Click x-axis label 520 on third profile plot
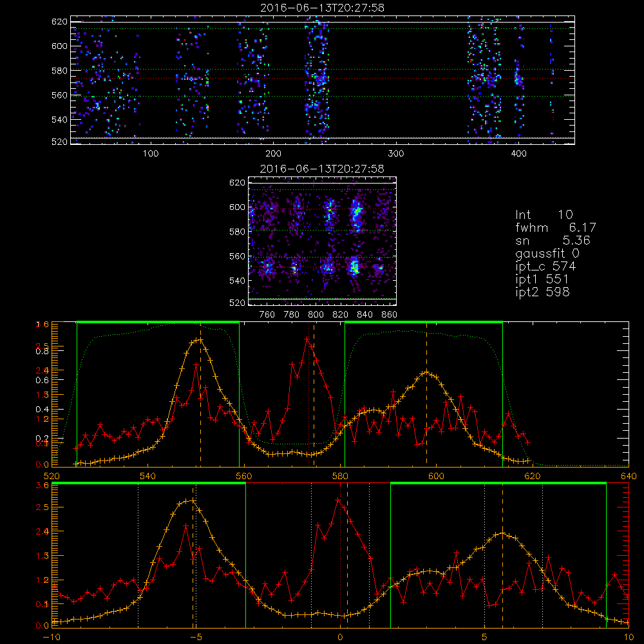644x644 pixels. point(52,477)
